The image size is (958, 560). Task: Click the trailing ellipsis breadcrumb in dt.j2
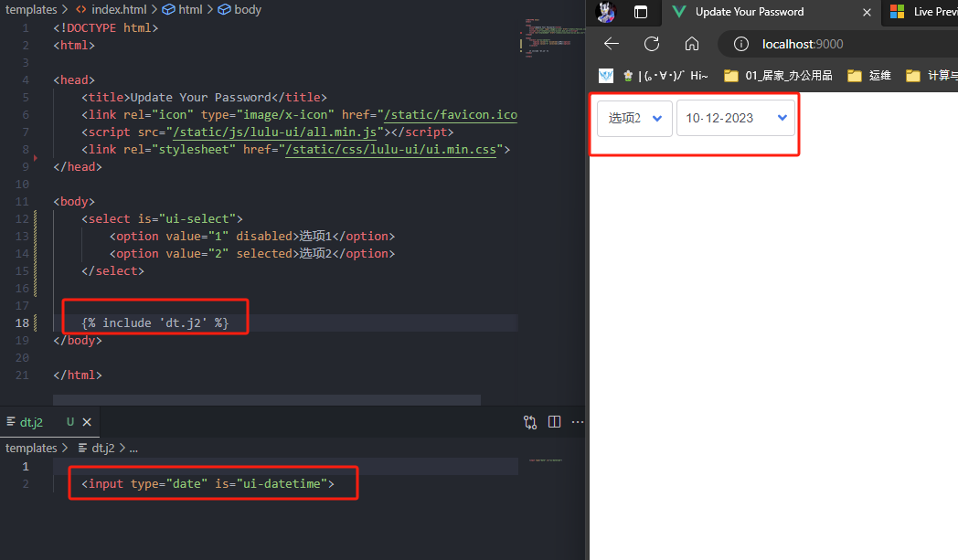(x=133, y=449)
